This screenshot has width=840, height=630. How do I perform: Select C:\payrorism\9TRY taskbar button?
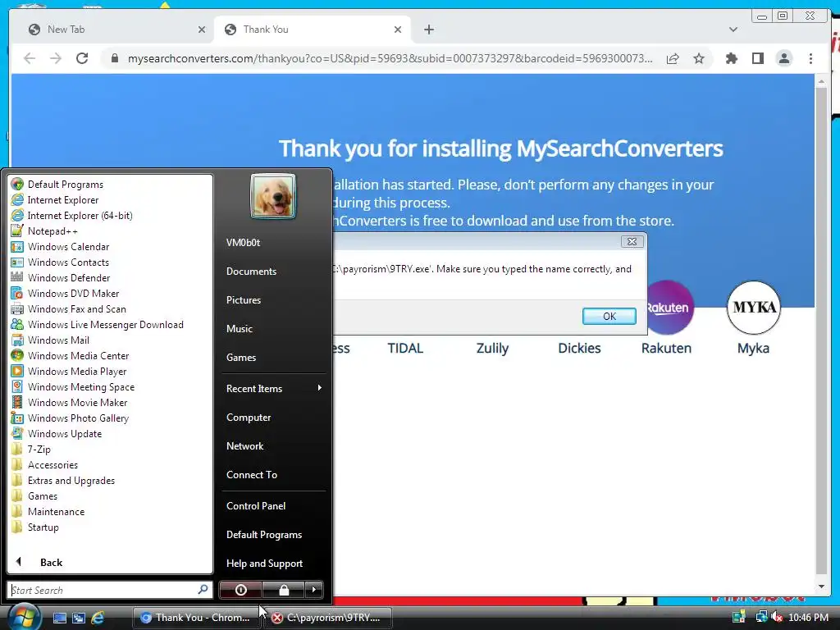[328, 618]
